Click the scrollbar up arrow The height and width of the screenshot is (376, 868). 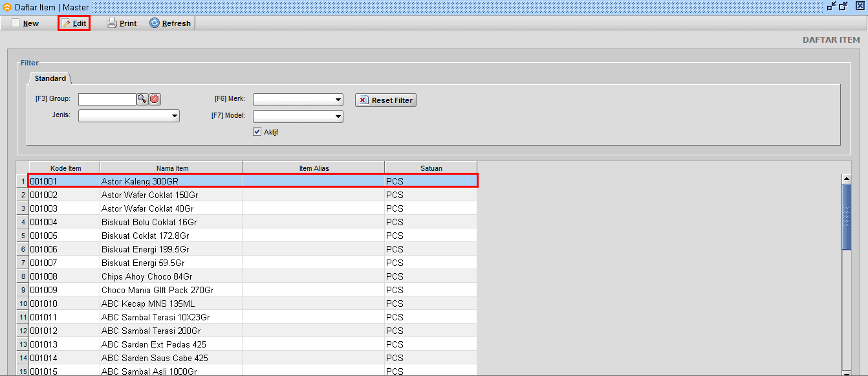846,179
